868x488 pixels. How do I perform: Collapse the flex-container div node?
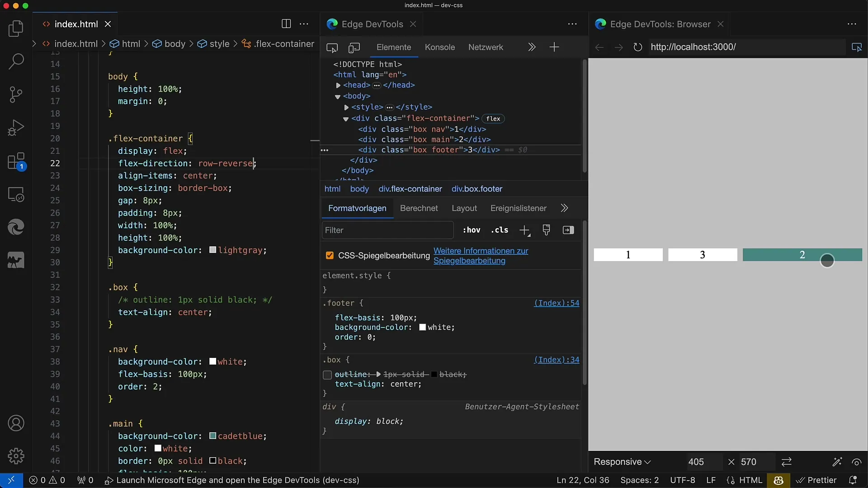coord(346,119)
